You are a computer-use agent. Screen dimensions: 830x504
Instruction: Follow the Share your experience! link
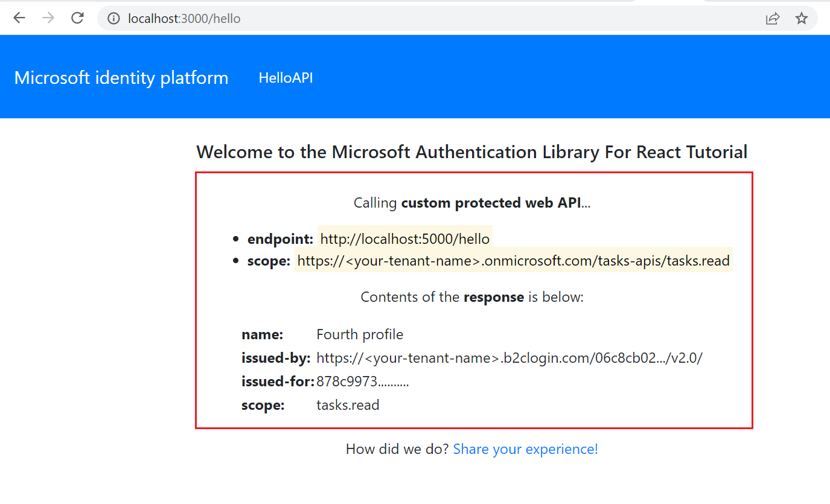point(526,449)
